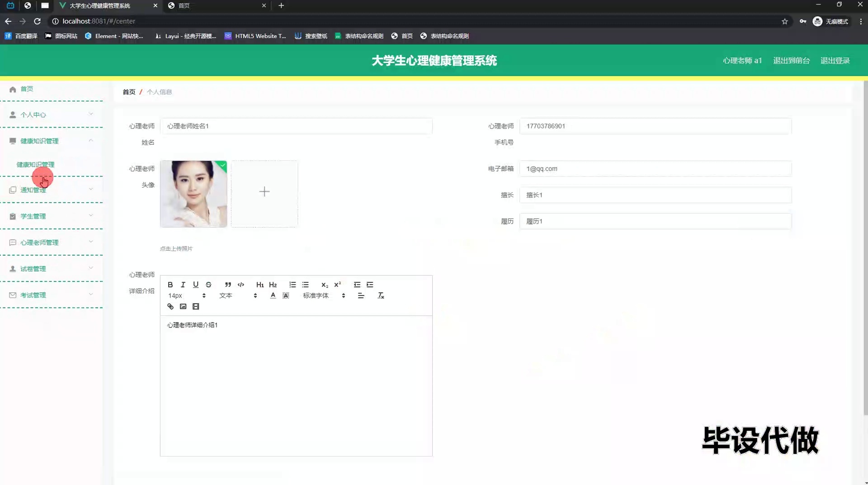868x485 pixels.
Task: Apply italic style in the rich text editor
Action: click(x=183, y=285)
